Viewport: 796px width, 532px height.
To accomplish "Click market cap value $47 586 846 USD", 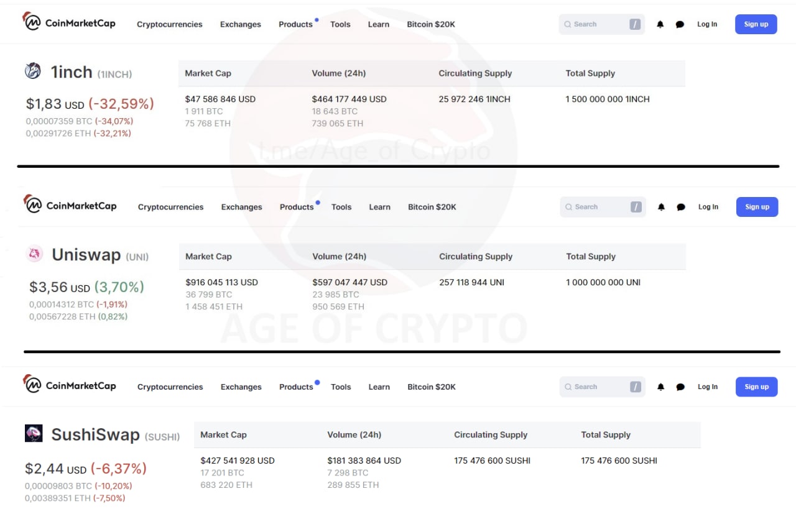I will tap(220, 99).
